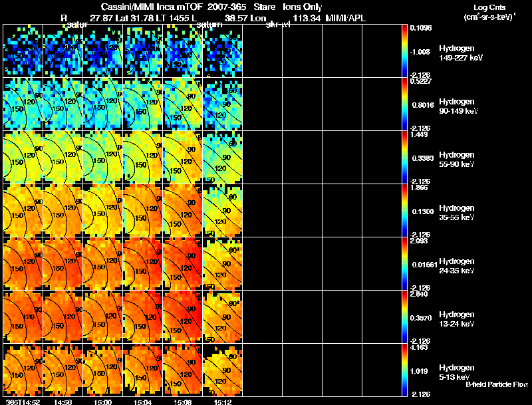Click the '2.093' color scale value

(419, 241)
